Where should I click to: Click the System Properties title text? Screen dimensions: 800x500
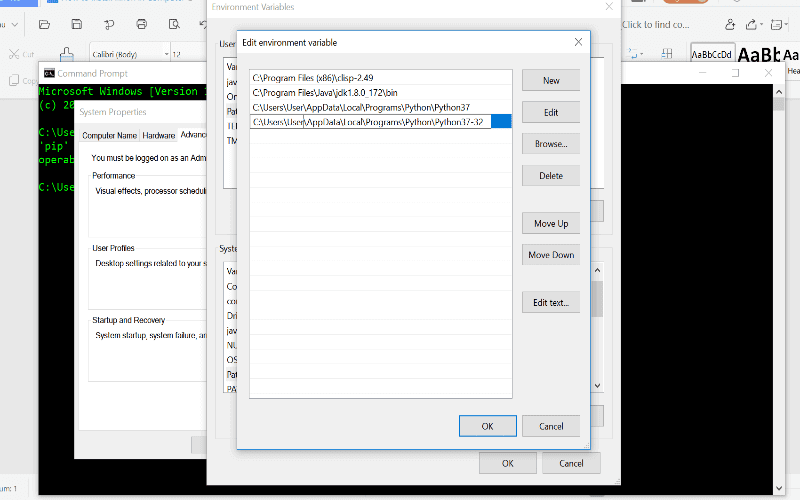[x=113, y=112]
